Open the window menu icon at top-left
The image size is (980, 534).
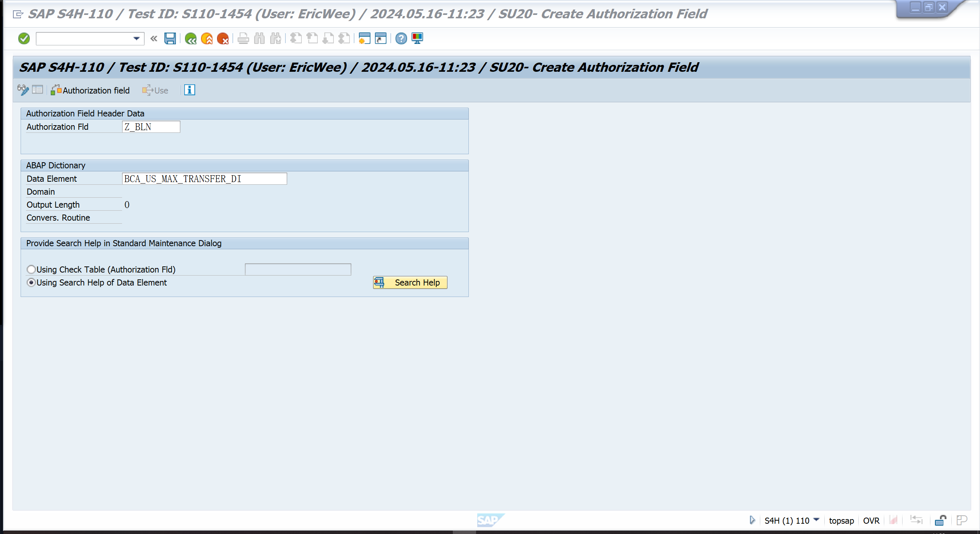tap(18, 15)
